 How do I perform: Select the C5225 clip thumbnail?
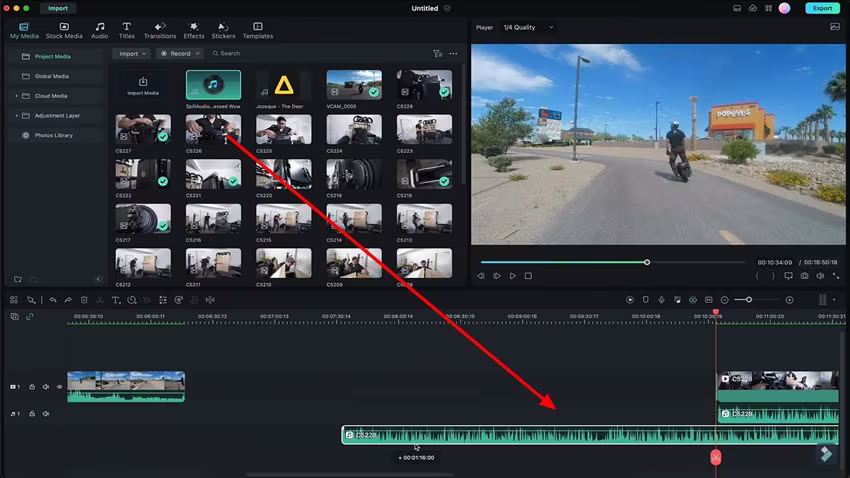click(x=284, y=129)
